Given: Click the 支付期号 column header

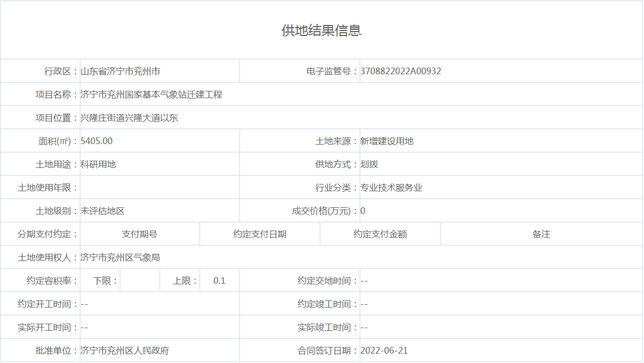Looking at the screenshot, I should coord(140,234).
